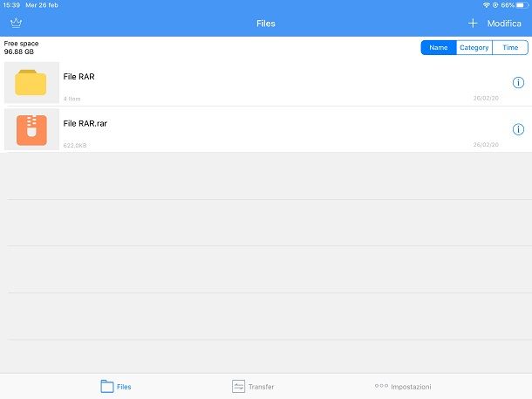Image resolution: width=532 pixels, height=399 pixels.
Task: Select the File RAR.rar file name
Action: pos(85,124)
